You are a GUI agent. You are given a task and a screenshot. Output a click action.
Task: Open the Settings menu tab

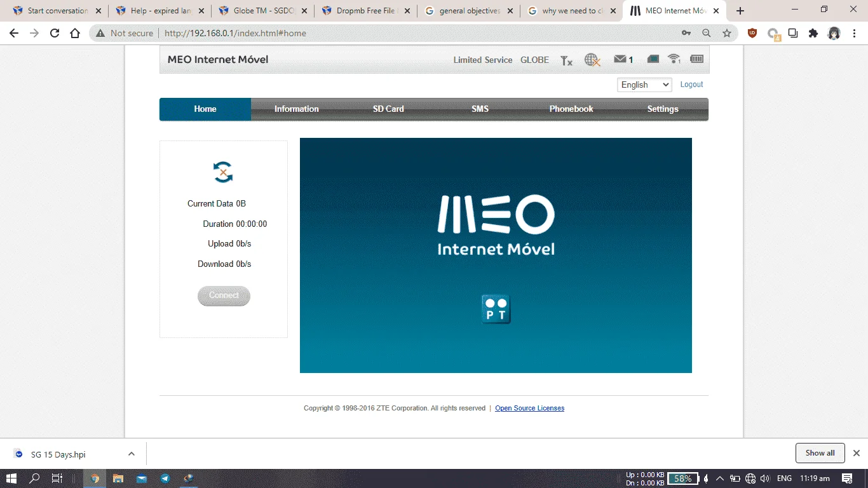(663, 109)
